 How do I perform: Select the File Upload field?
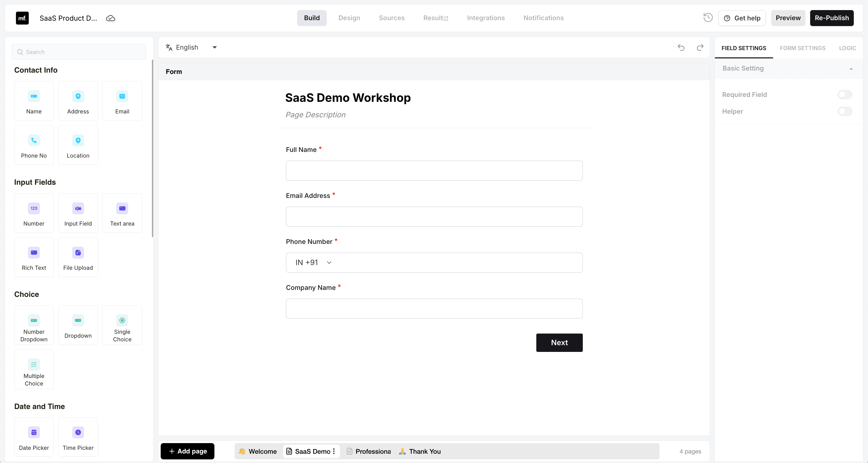pyautogui.click(x=78, y=257)
